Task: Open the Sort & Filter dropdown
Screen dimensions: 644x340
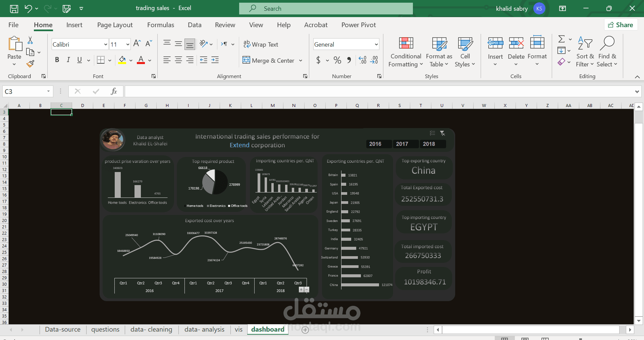Action: [x=585, y=52]
